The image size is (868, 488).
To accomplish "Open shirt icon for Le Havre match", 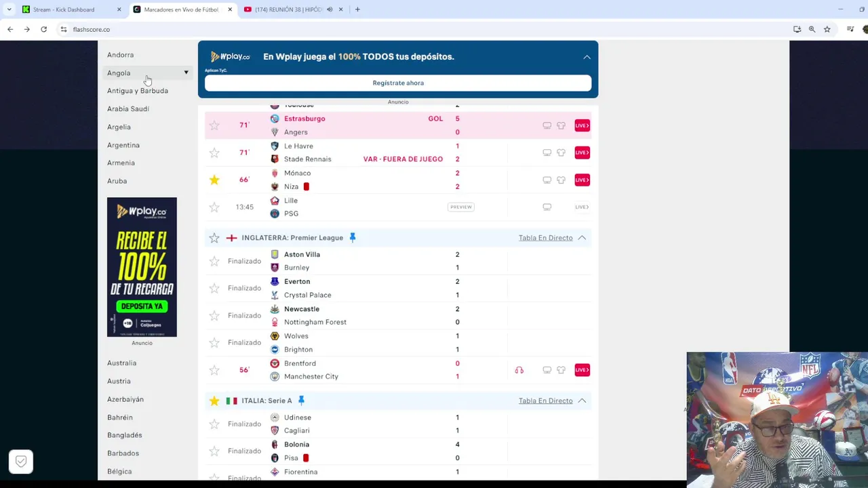I will [x=561, y=152].
